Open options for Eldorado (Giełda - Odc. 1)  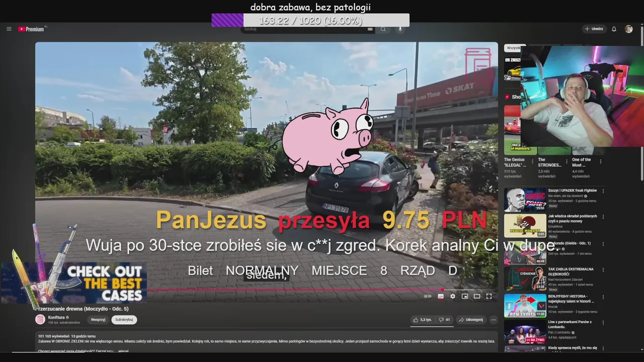(603, 244)
